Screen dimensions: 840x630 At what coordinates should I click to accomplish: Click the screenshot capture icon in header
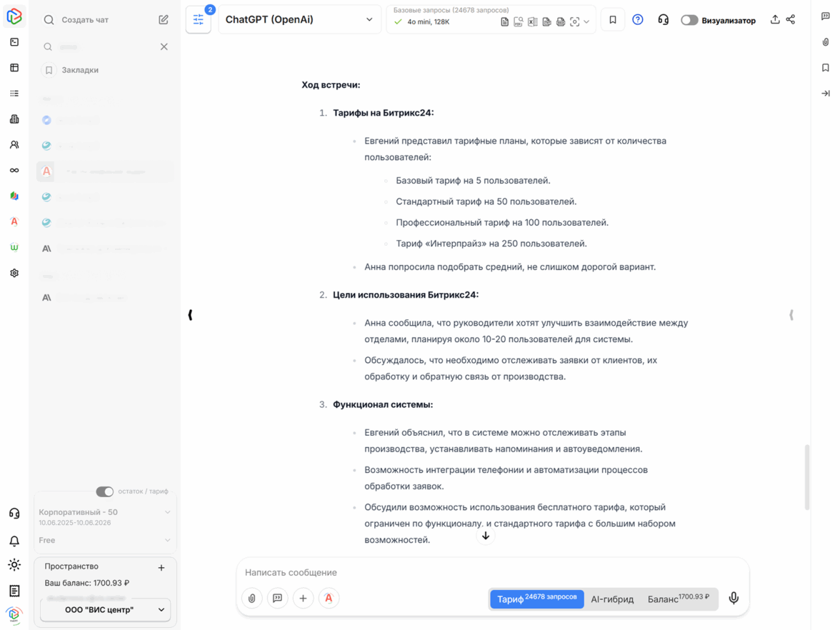[x=575, y=22]
